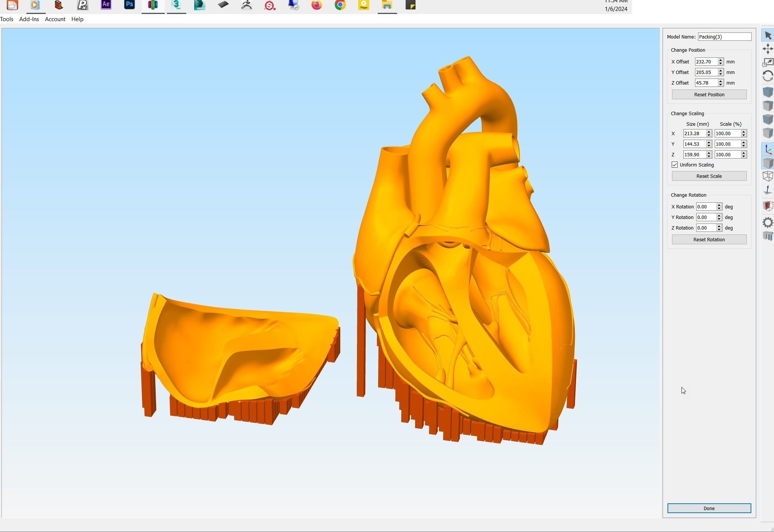
Task: Click Done to close the model panel
Action: (709, 508)
